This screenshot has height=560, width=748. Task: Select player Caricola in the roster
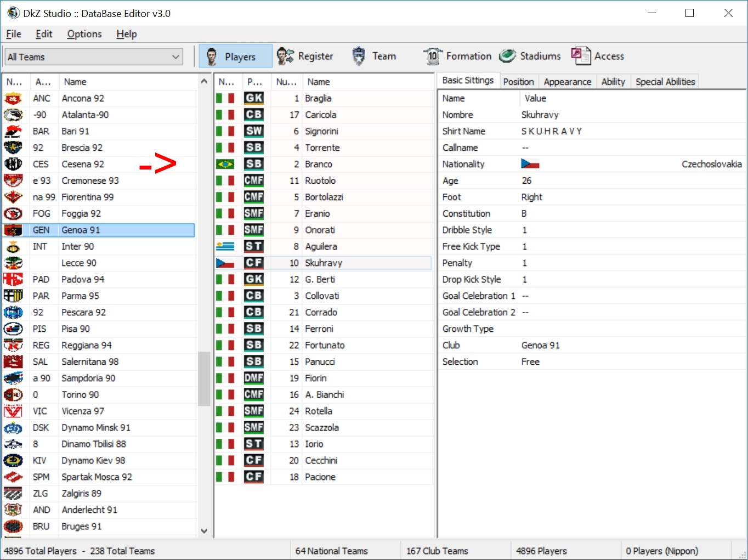[x=324, y=115]
